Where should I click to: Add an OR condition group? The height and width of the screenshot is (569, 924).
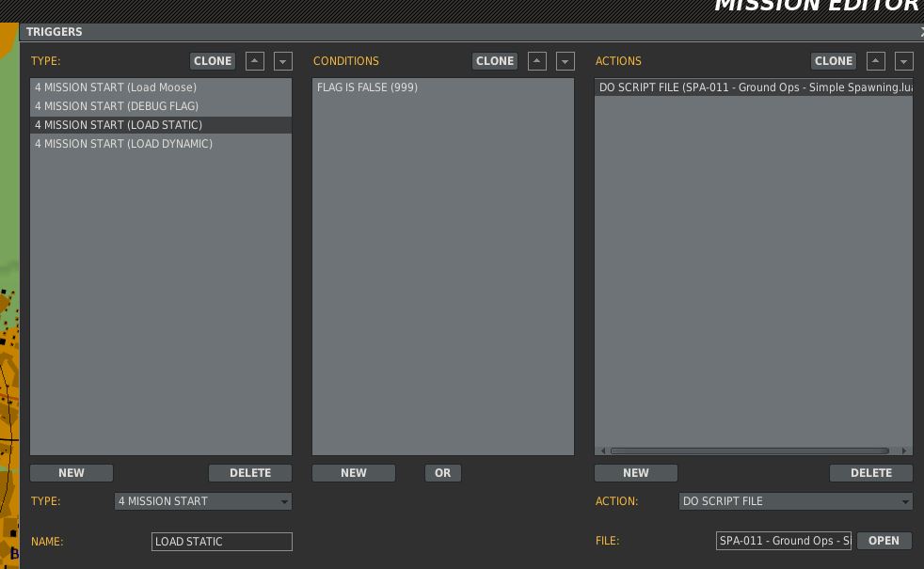443,473
